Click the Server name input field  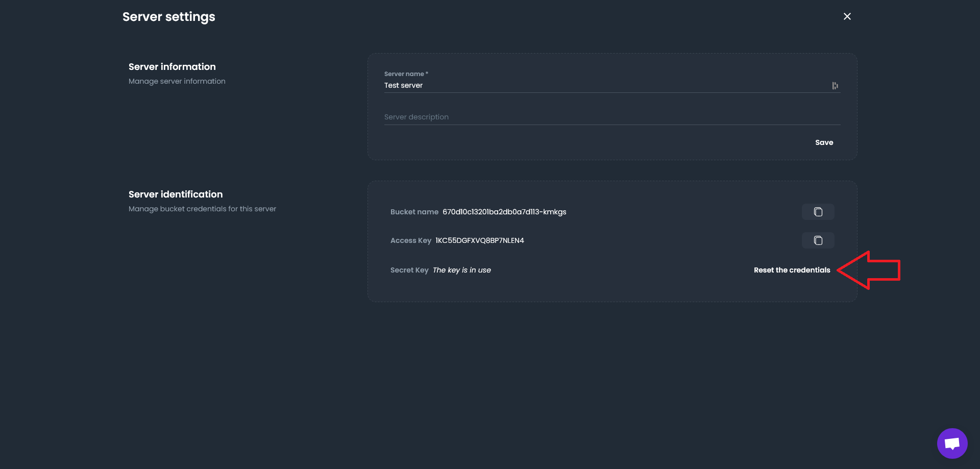561,85
